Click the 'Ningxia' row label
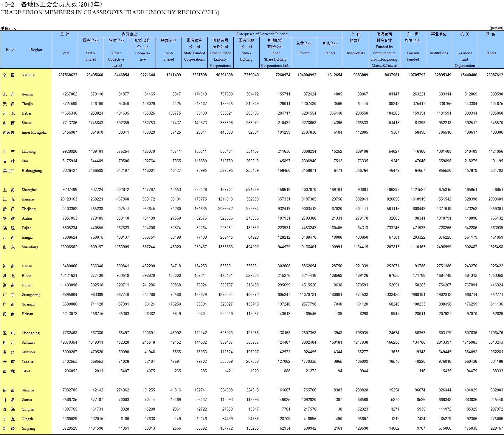 point(28,419)
